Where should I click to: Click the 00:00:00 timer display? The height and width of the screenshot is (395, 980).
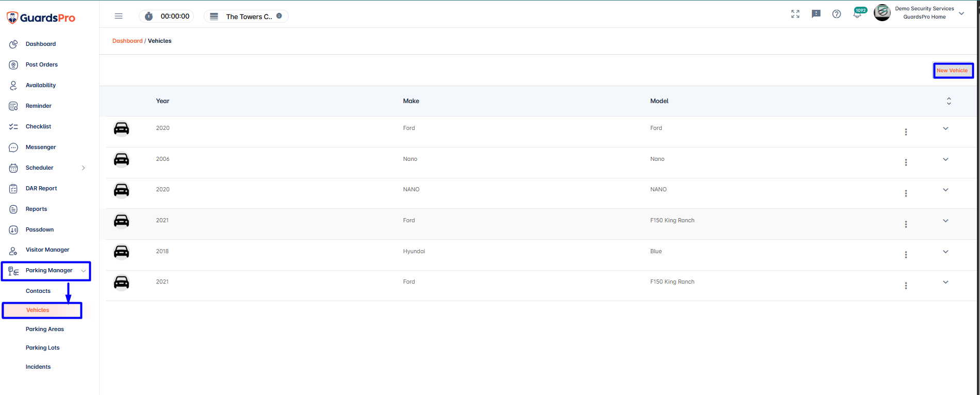click(175, 17)
